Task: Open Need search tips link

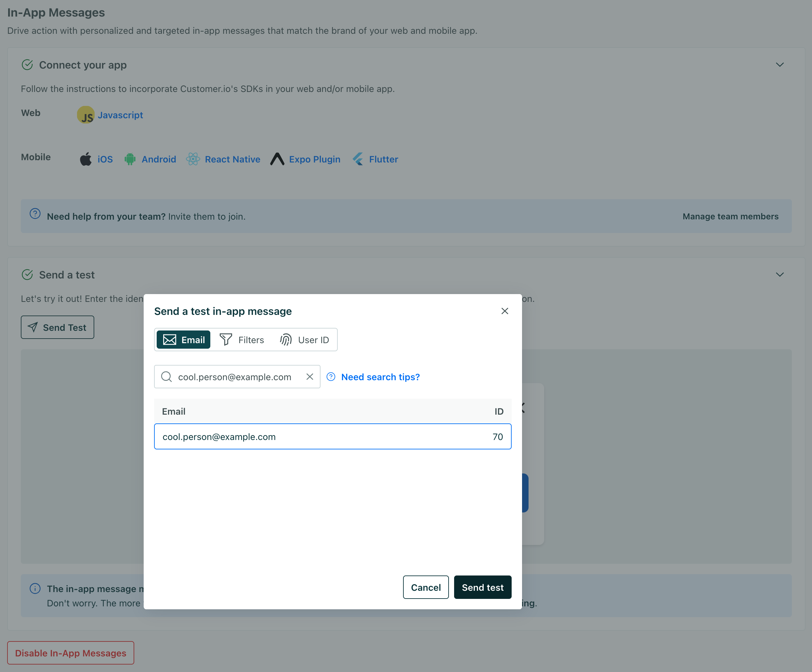Action: tap(380, 377)
